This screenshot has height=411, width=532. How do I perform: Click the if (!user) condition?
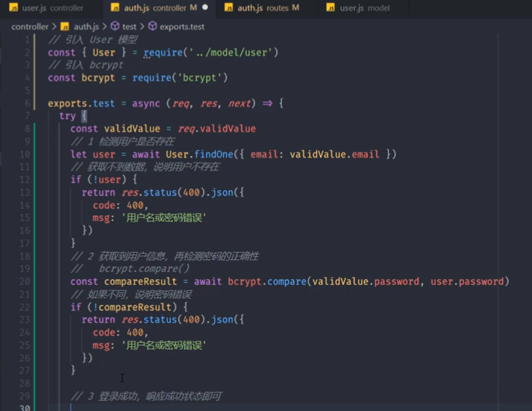tap(98, 180)
